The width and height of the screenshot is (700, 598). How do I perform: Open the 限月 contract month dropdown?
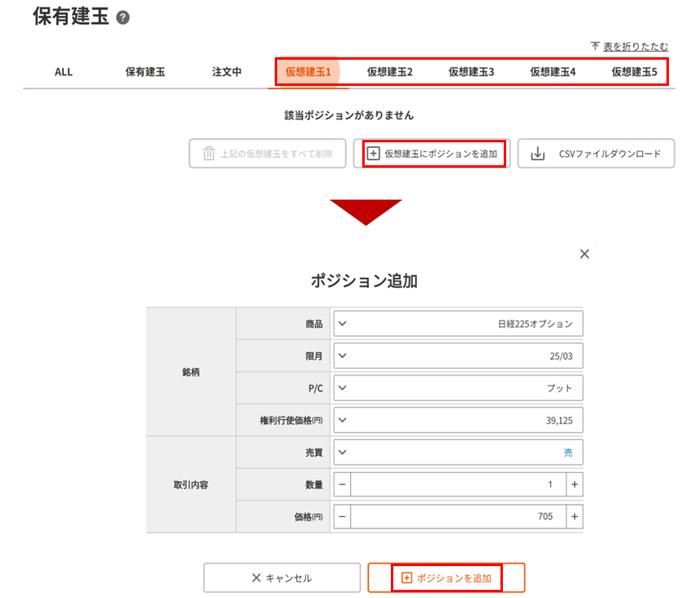341,355
